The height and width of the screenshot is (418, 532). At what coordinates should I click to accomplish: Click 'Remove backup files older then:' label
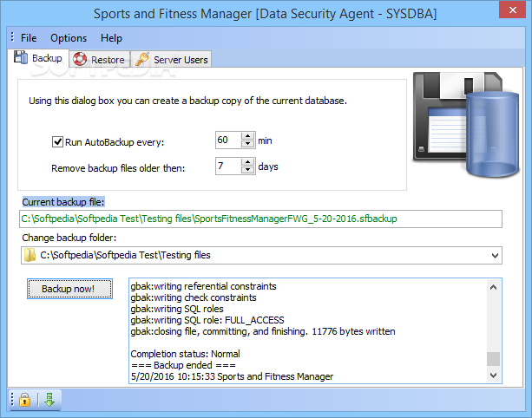[118, 168]
